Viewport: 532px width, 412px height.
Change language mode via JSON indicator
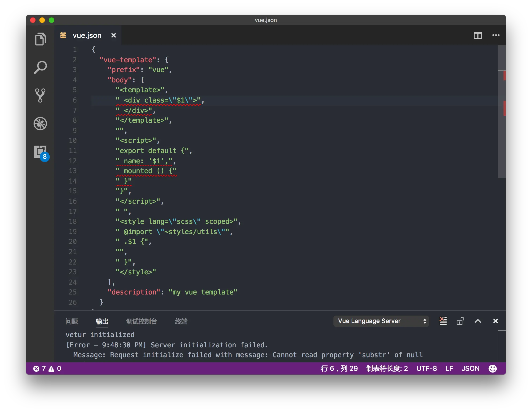tap(470, 368)
